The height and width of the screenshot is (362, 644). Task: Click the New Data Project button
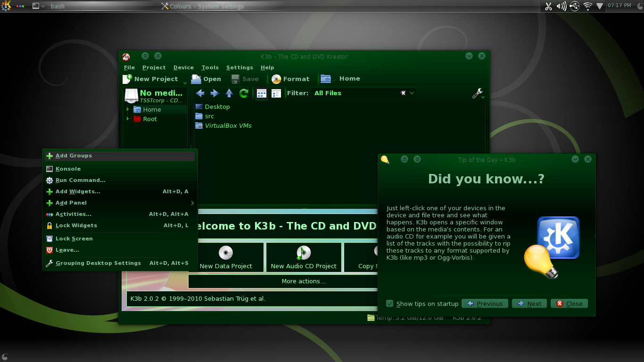[226, 257]
